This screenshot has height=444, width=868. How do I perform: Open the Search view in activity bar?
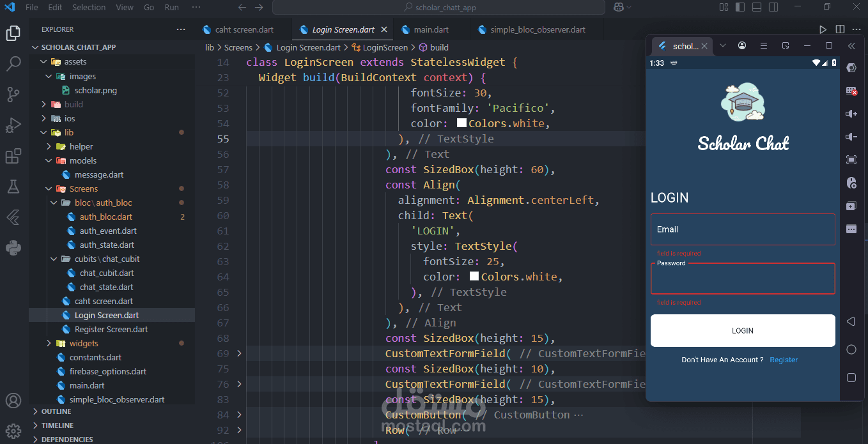click(13, 64)
